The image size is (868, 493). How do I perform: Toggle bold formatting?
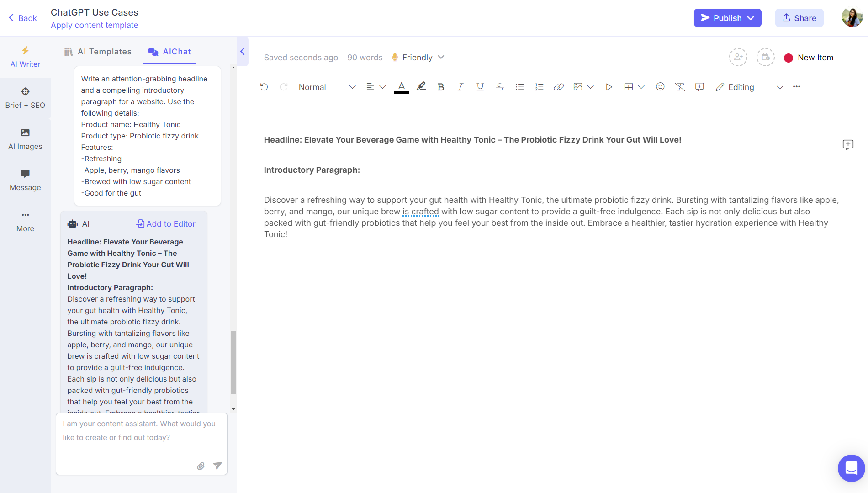(440, 86)
